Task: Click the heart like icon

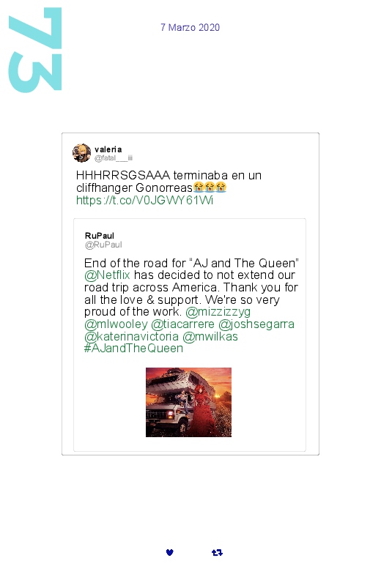Action: click(x=170, y=552)
